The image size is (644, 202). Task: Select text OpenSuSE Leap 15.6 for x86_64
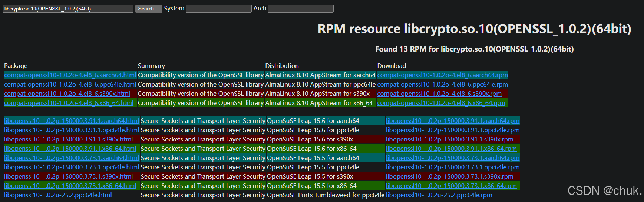(x=311, y=149)
